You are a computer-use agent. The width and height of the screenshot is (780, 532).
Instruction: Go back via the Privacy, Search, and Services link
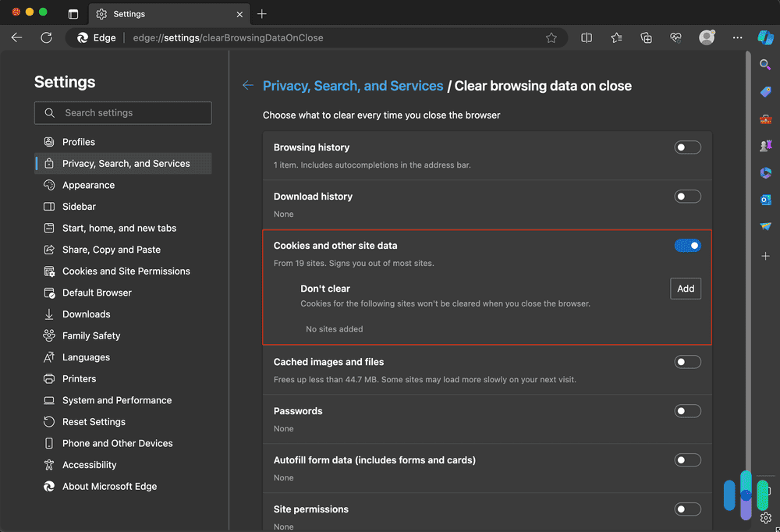pos(353,86)
